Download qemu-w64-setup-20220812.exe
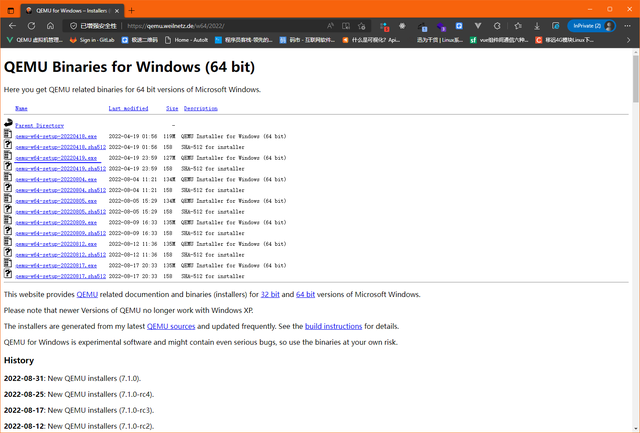Image resolution: width=640 pixels, height=433 pixels. pos(56,244)
